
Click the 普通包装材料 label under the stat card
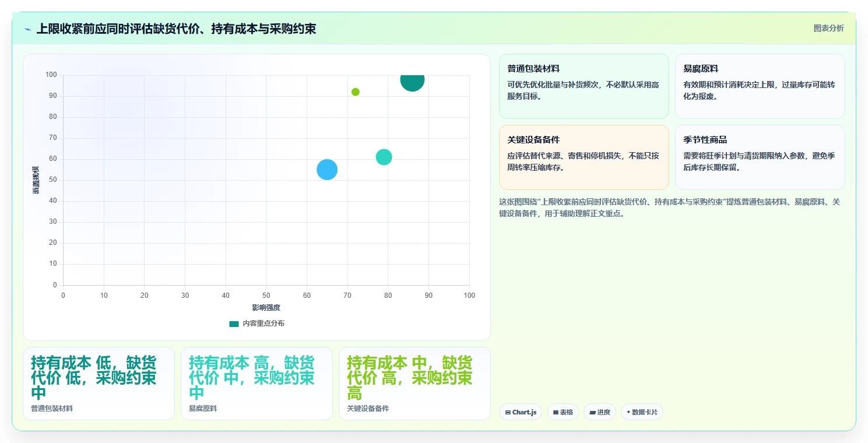(x=52, y=409)
